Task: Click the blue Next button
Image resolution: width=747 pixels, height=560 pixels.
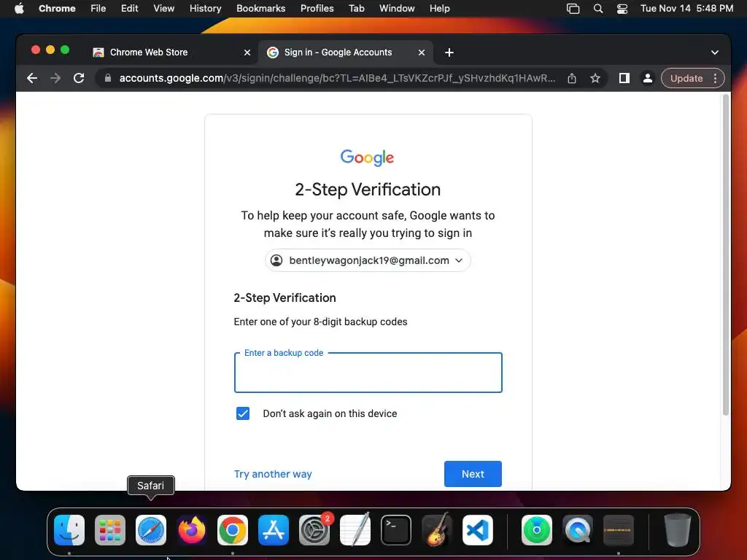Action: tap(473, 474)
